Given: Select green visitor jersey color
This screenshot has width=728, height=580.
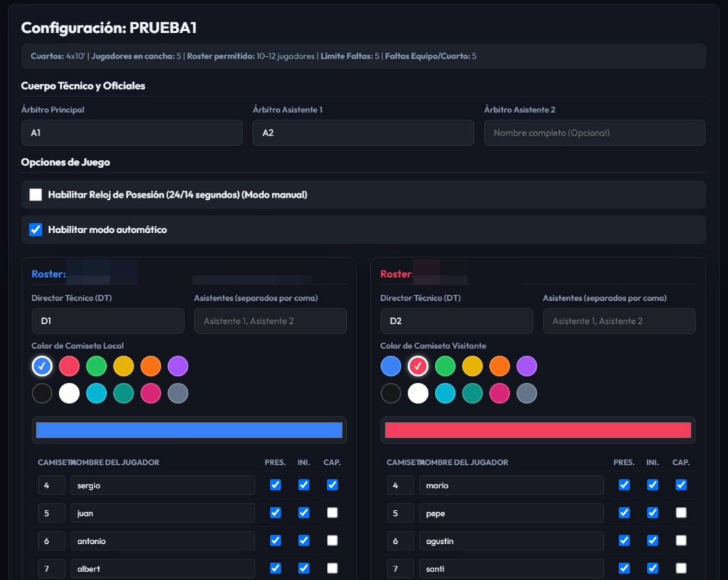Looking at the screenshot, I should (x=445, y=366).
